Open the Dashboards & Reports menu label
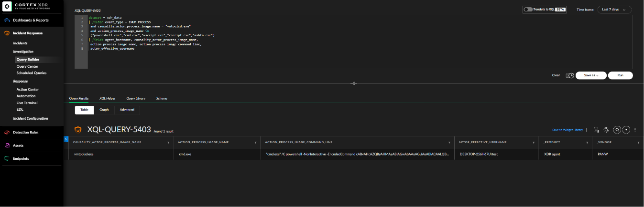The height and width of the screenshot is (207, 644). point(31,21)
